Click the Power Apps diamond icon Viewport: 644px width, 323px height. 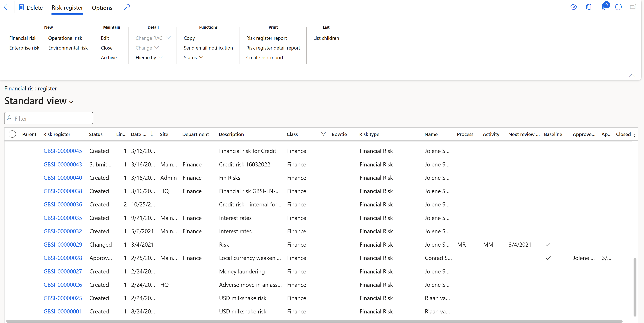point(573,7)
